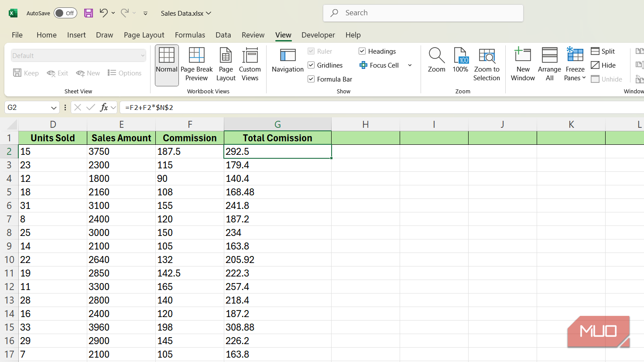
Task: Switch to the Data tab
Action: click(223, 35)
